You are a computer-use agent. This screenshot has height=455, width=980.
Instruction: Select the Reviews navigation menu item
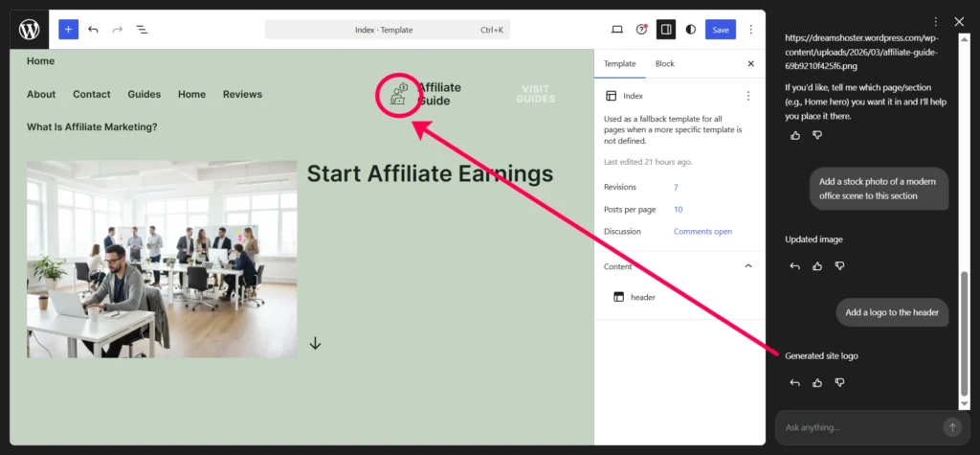[x=242, y=94]
